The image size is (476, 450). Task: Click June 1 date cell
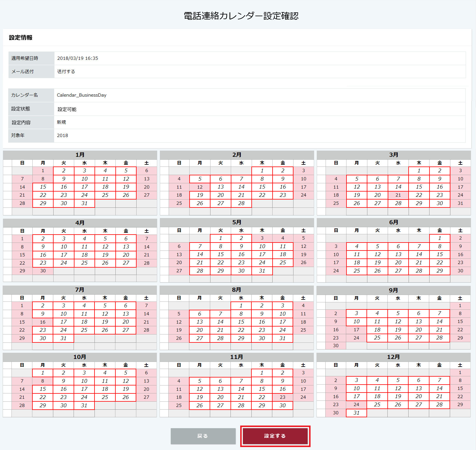[440, 238]
